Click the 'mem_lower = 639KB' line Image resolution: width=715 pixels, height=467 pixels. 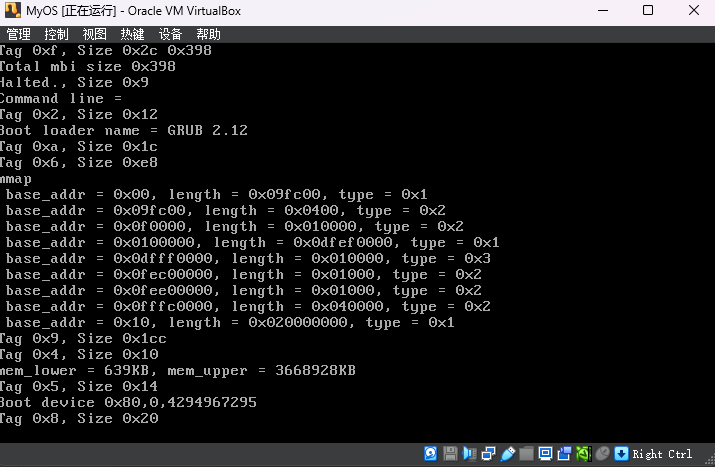pyautogui.click(x=178, y=371)
